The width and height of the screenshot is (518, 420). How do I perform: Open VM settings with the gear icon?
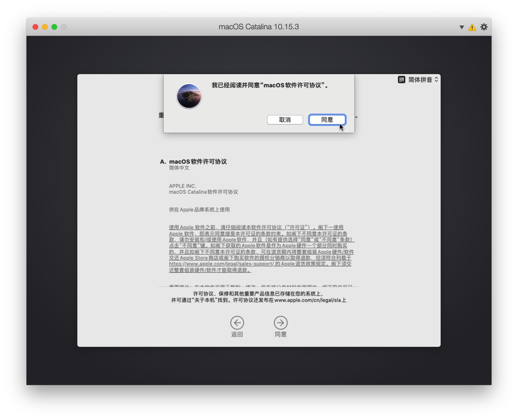coord(484,27)
